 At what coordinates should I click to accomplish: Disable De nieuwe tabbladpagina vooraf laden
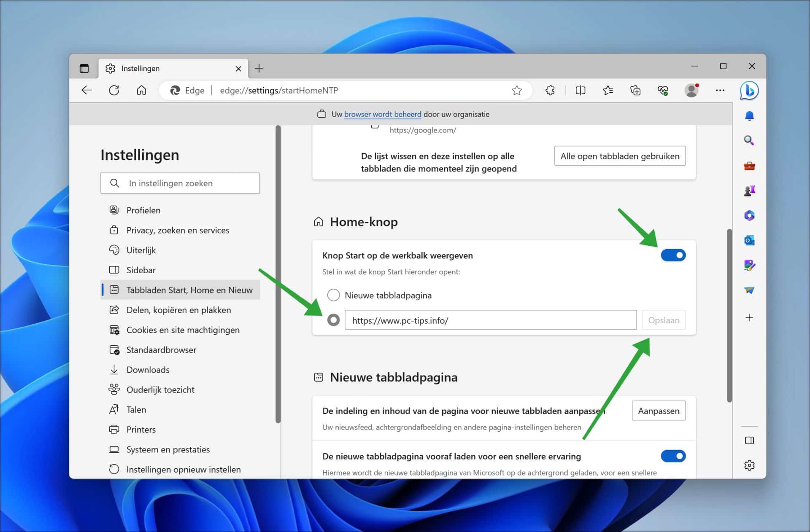pyautogui.click(x=673, y=456)
